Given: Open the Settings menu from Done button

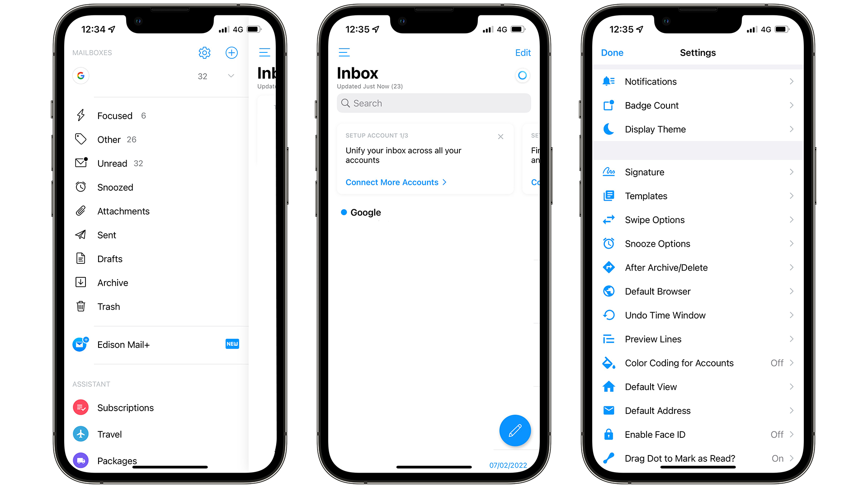Looking at the screenshot, I should pos(613,53).
